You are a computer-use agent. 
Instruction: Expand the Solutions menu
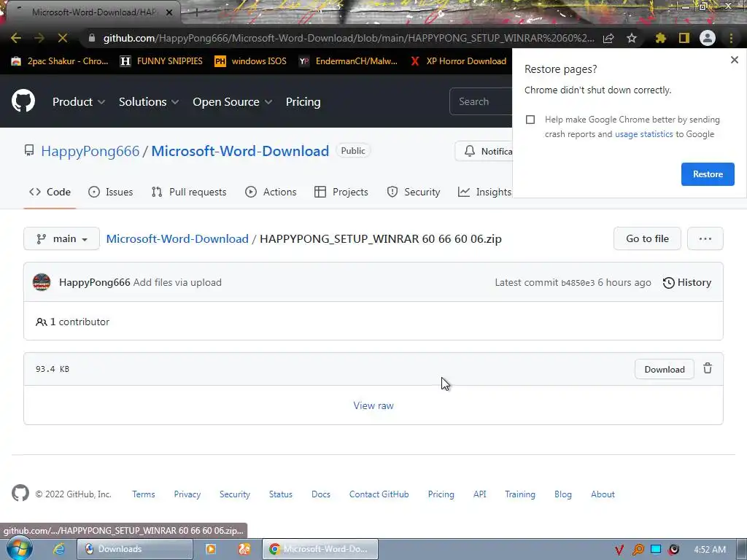click(x=149, y=102)
